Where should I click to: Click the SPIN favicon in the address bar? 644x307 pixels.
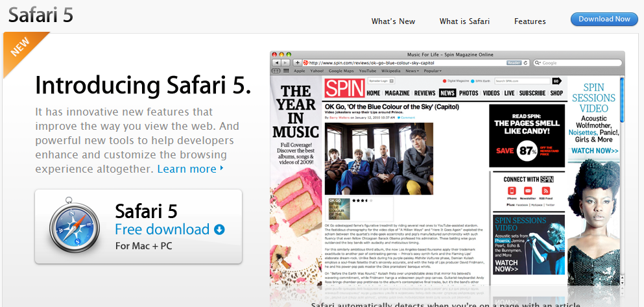(x=305, y=63)
